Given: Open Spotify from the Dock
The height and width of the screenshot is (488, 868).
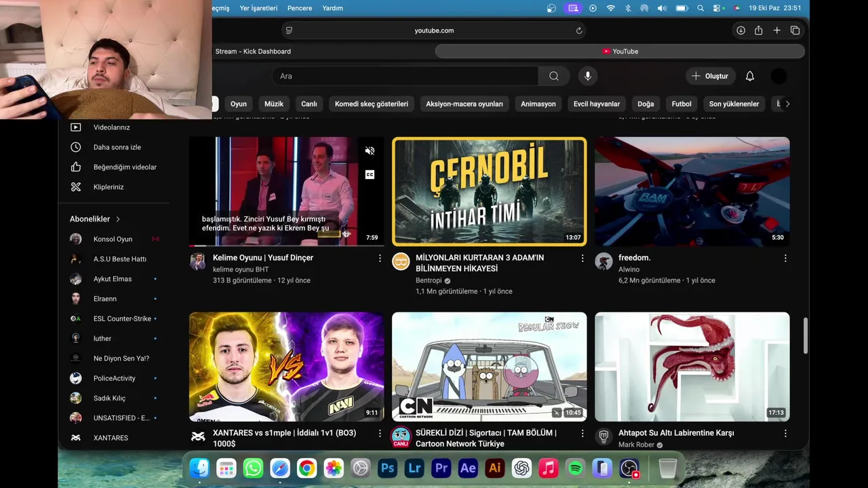Looking at the screenshot, I should coord(575,468).
